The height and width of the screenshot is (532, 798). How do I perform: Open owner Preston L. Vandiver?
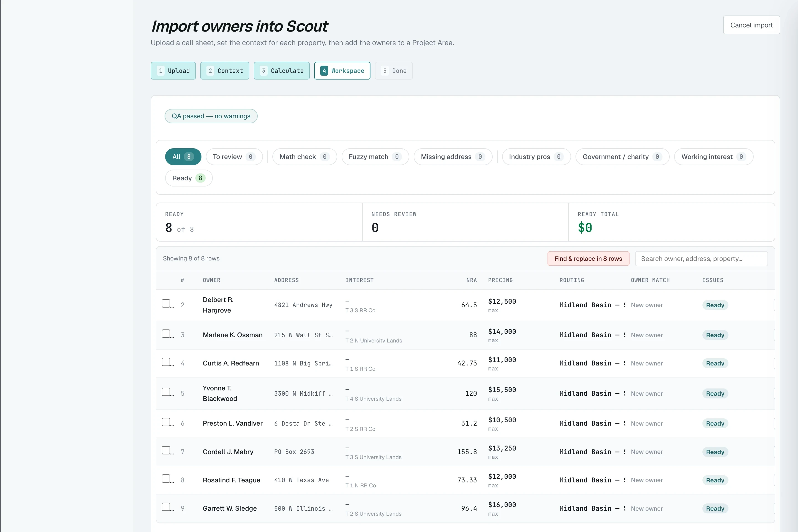pyautogui.click(x=232, y=423)
